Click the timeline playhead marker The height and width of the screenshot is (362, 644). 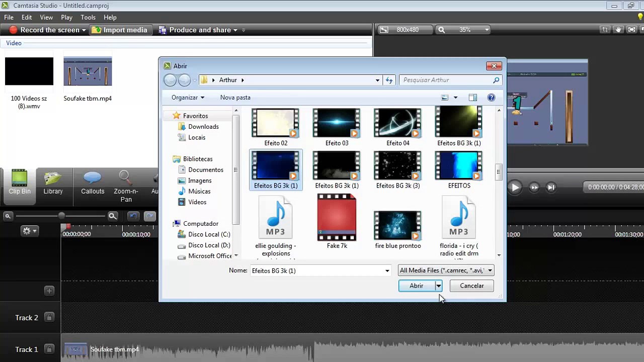pos(68,228)
